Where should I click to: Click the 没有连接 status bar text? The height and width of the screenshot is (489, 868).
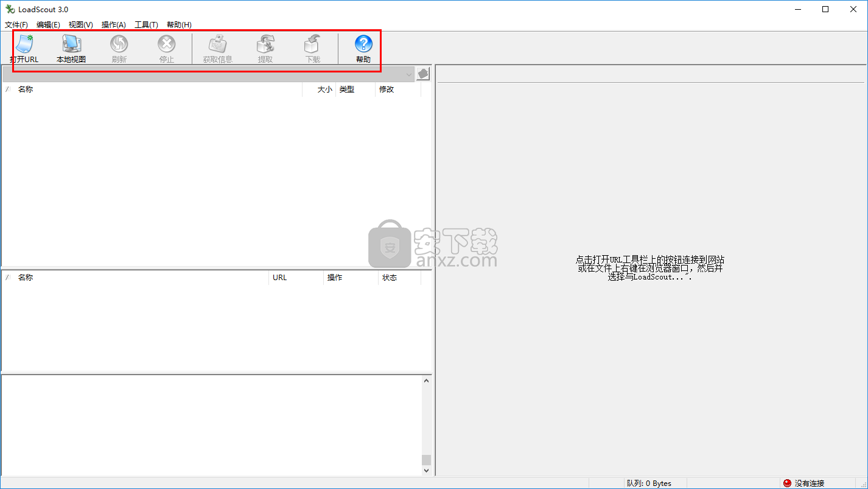pyautogui.click(x=810, y=484)
